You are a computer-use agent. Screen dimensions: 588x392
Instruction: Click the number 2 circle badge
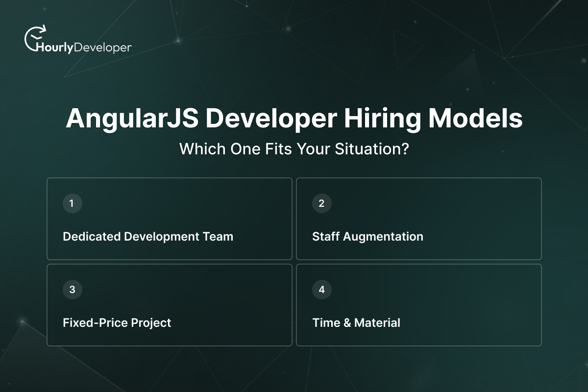(322, 203)
